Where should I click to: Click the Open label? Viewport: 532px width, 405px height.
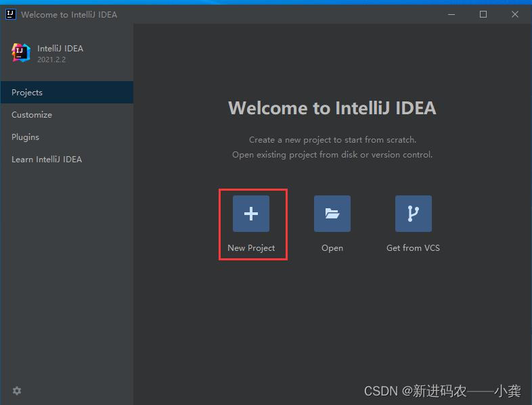(x=332, y=248)
